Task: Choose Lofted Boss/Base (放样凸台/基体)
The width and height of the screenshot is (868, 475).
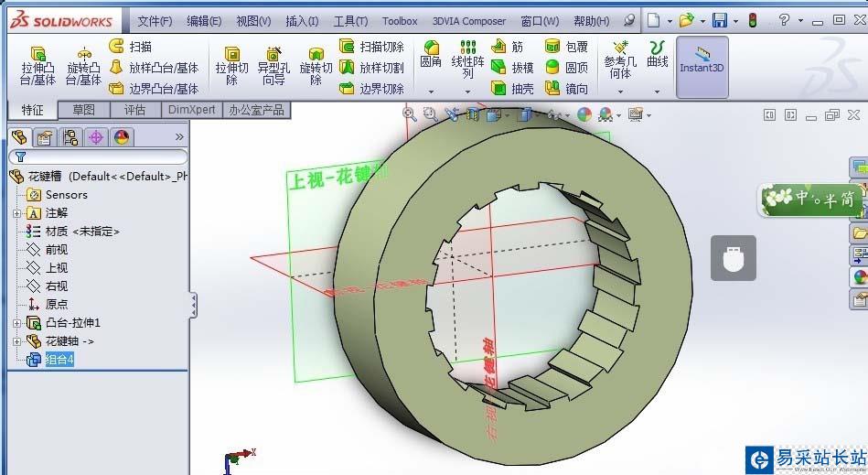Action: click(154, 68)
